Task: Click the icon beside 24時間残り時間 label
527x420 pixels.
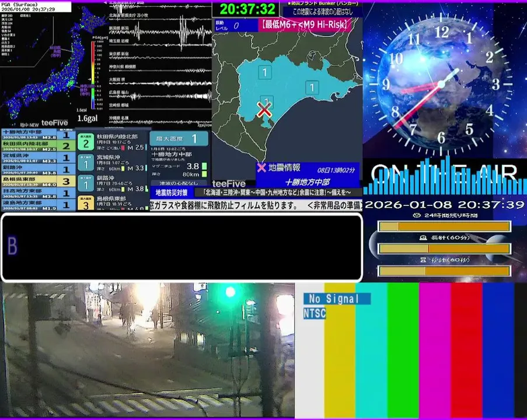Action: pos(417,215)
